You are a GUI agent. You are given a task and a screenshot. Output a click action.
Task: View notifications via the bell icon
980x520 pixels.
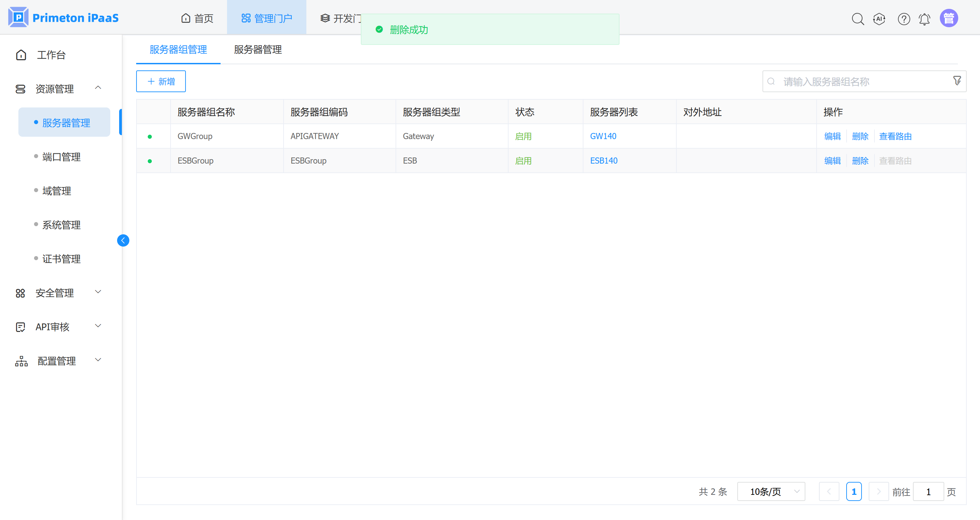click(x=925, y=19)
